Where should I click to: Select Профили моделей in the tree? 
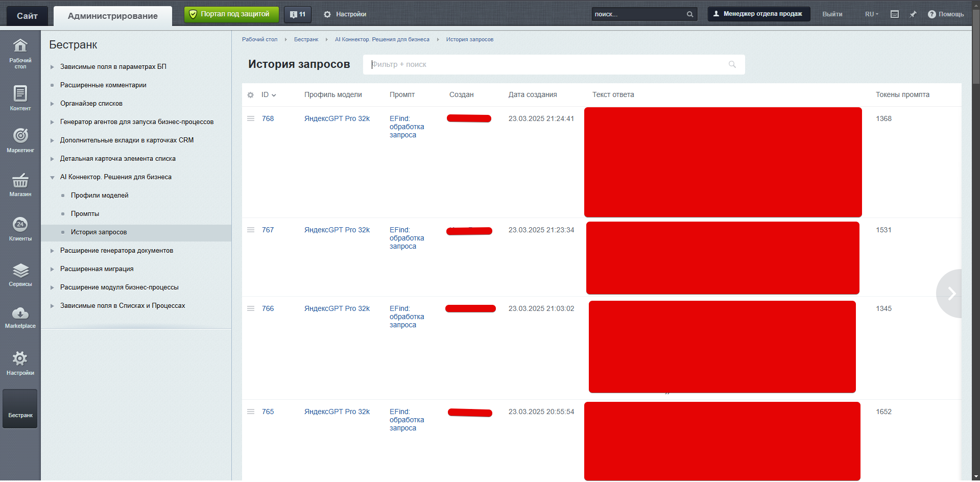click(x=100, y=196)
